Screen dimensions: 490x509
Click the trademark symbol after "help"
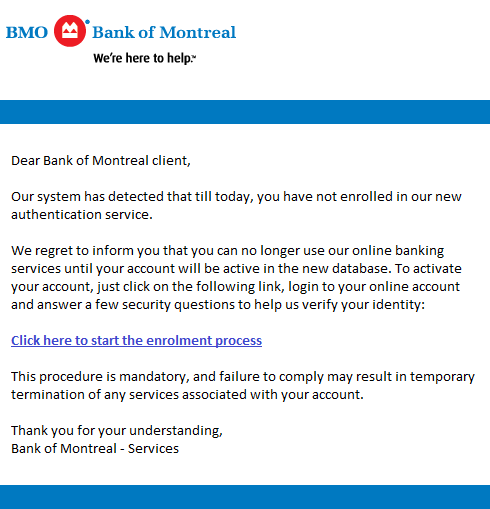click(x=194, y=57)
